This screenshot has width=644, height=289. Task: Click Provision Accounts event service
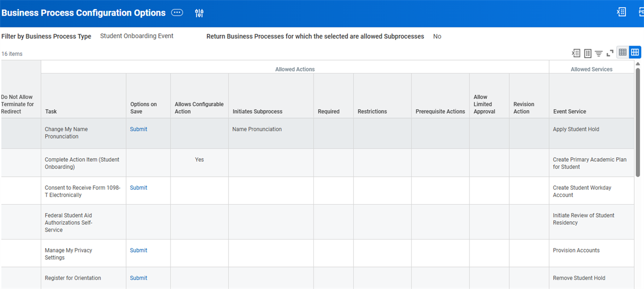576,250
